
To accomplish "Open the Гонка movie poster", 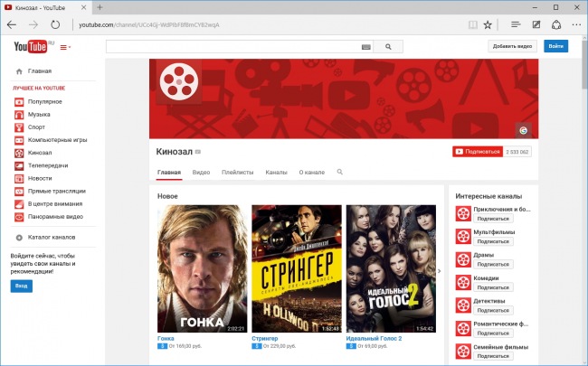I will pyautogui.click(x=202, y=268).
